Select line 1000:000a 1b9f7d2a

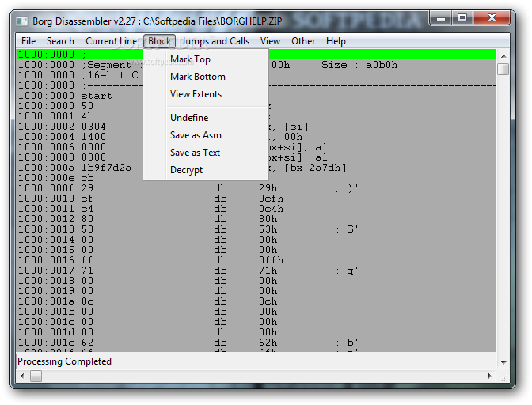tap(256, 168)
